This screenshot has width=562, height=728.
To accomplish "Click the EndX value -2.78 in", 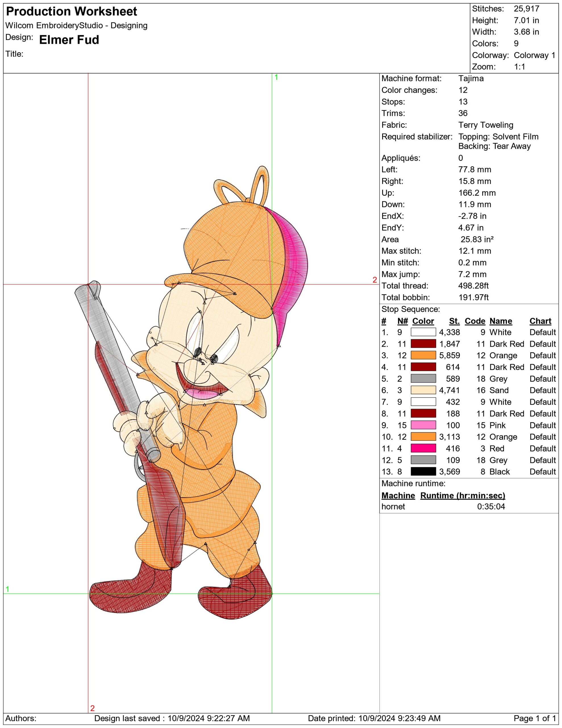I will coord(472,216).
